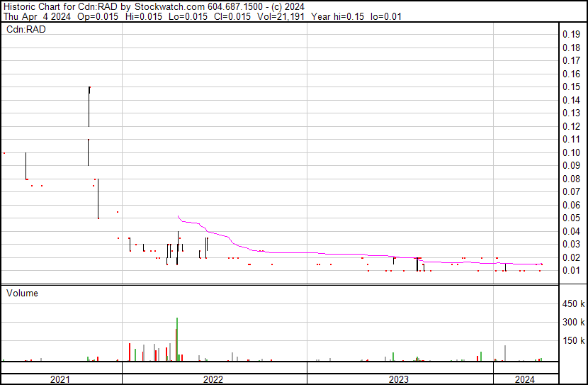Click the 'Stockwatch.com 604.687.1500' text in title
Image resolution: width=588 pixels, height=385 pixels.
199,7
